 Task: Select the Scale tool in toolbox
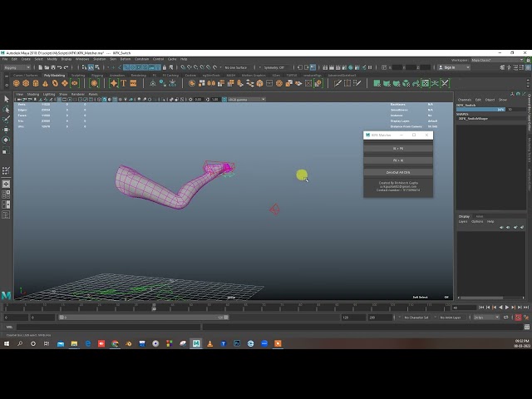6,150
